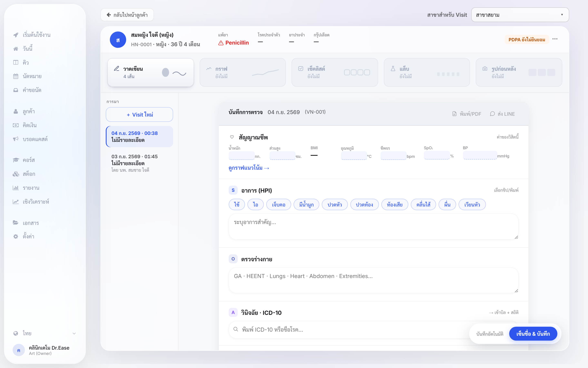This screenshot has width=588, height=368.
Task: Open the สาขาสำหรับ Visit branch dropdown
Action: tap(520, 15)
